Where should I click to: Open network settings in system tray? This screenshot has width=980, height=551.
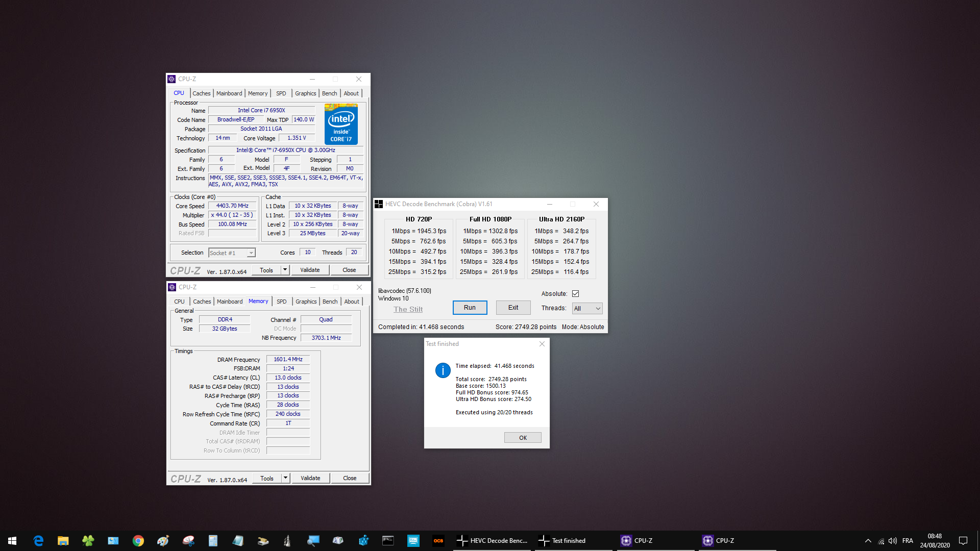pos(881,541)
